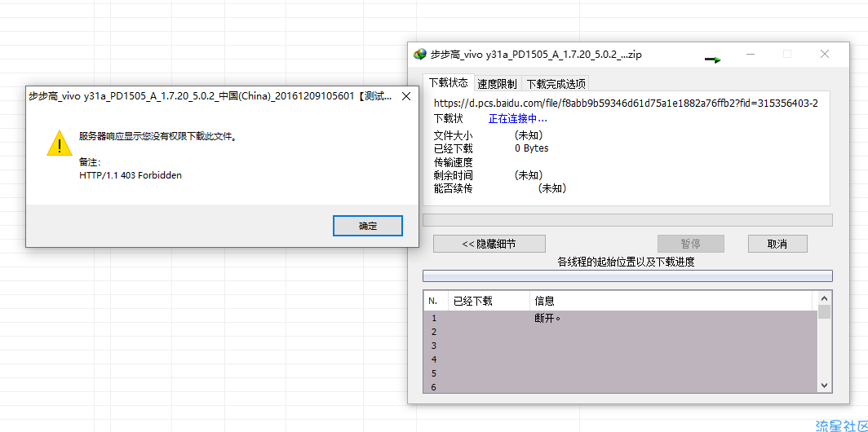Open the 速度限制 tab
Viewport: 868px width, 432px height.
pos(497,84)
